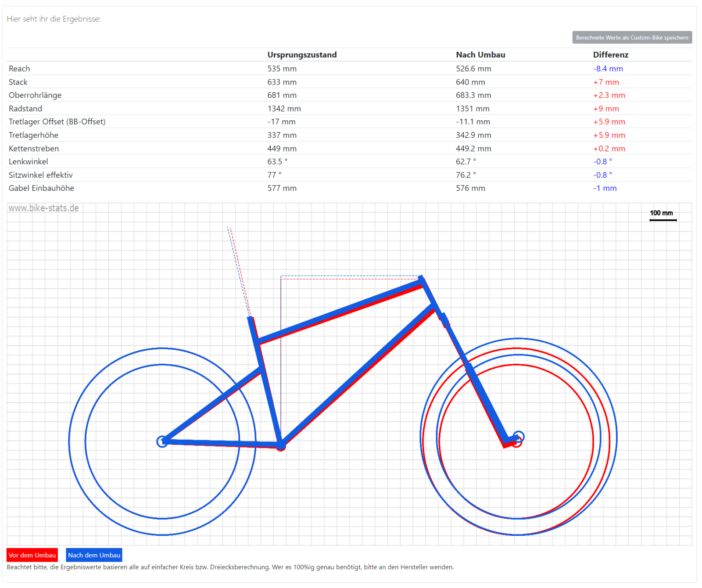
Task: Click Oberrohrlänge difference '+2.3 mm'
Action: pos(609,95)
